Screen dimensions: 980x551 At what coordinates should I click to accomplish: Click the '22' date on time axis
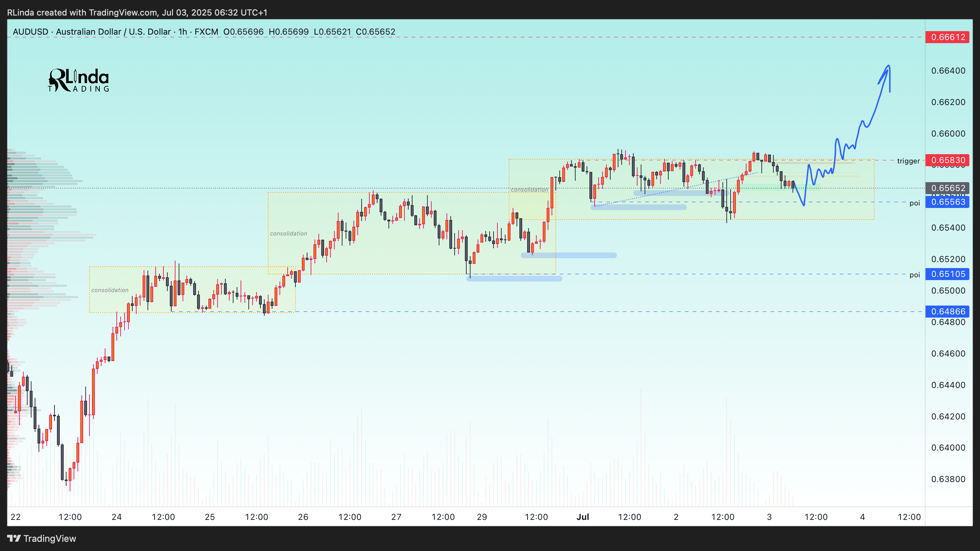coord(16,517)
